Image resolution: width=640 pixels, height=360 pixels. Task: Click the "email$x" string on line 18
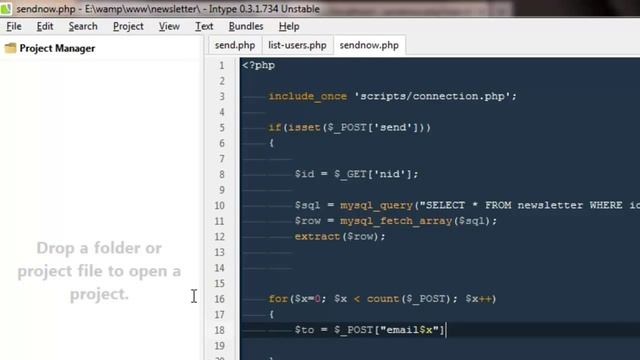(x=409, y=330)
